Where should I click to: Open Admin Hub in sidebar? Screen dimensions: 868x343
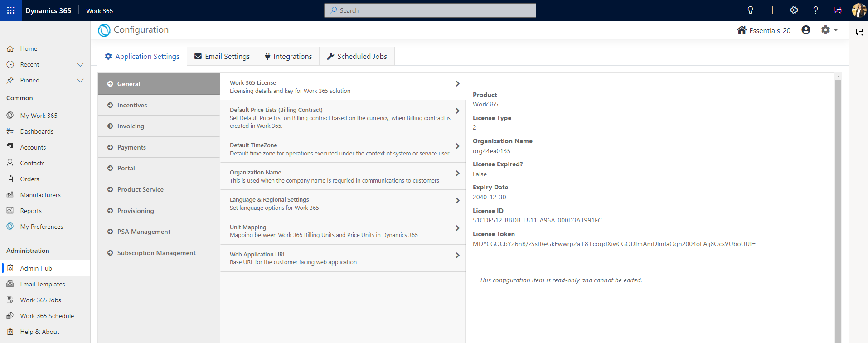coord(45,268)
